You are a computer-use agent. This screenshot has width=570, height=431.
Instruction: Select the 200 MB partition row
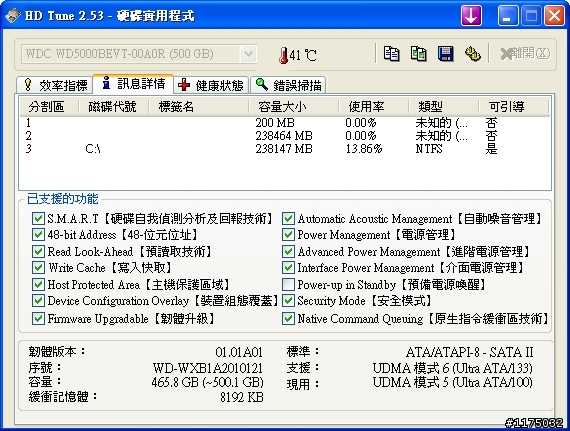tap(285, 123)
